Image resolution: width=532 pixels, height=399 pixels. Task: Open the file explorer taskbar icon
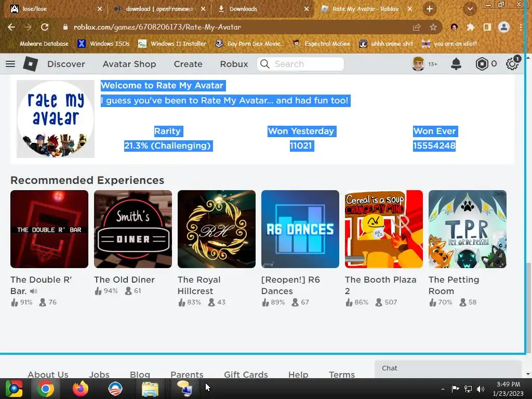point(150,389)
